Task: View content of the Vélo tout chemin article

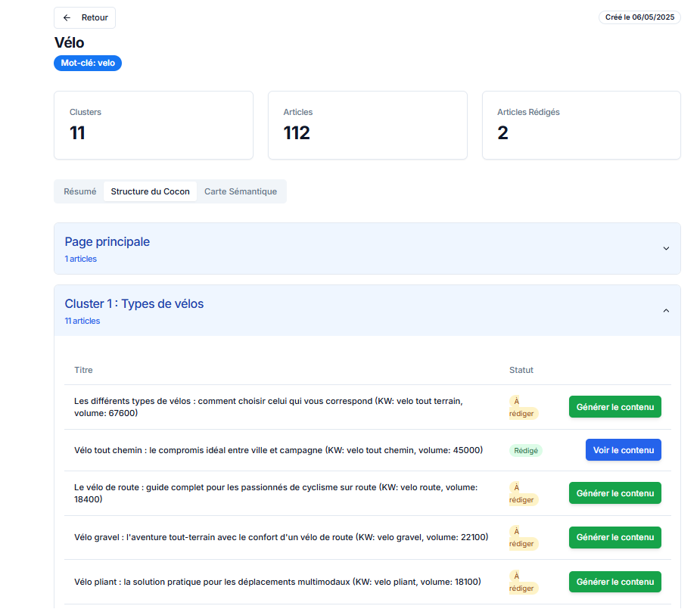Action: pos(624,450)
